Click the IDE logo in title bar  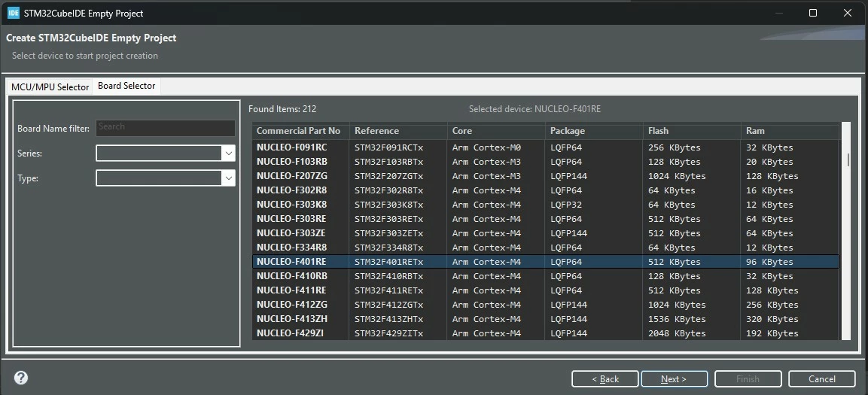click(14, 13)
